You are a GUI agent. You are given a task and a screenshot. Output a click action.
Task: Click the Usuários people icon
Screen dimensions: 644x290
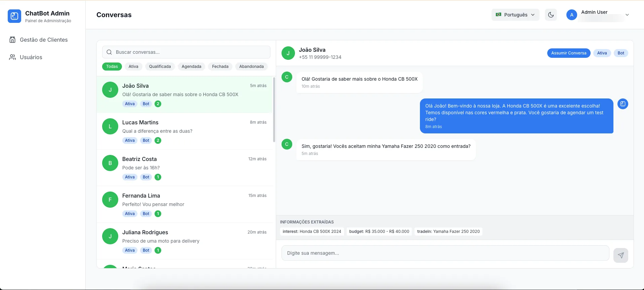point(12,57)
